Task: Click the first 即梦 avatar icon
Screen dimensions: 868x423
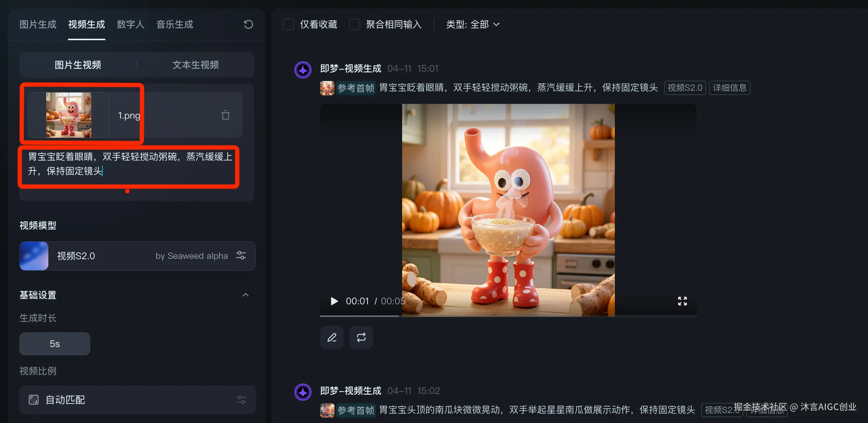Action: click(303, 70)
